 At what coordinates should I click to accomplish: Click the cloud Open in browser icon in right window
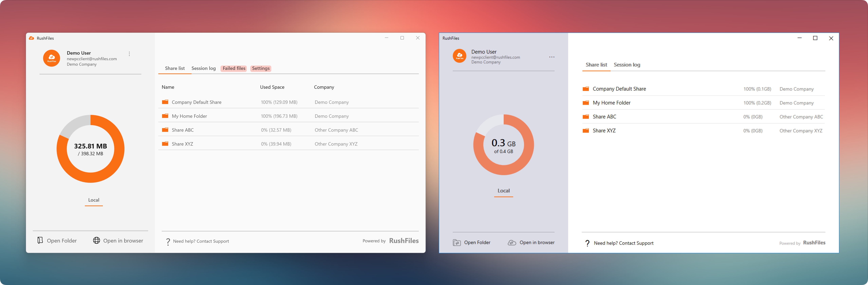(512, 243)
